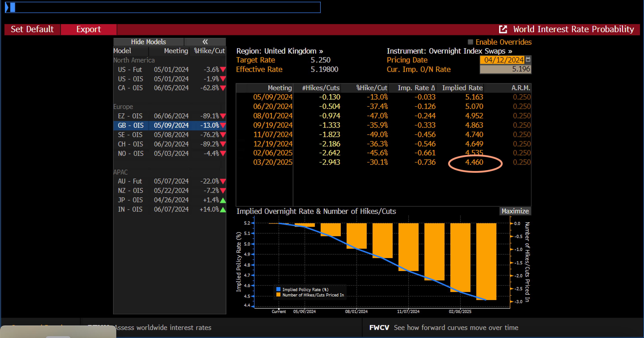Enable the Enable Overrides checkbox

coord(470,42)
